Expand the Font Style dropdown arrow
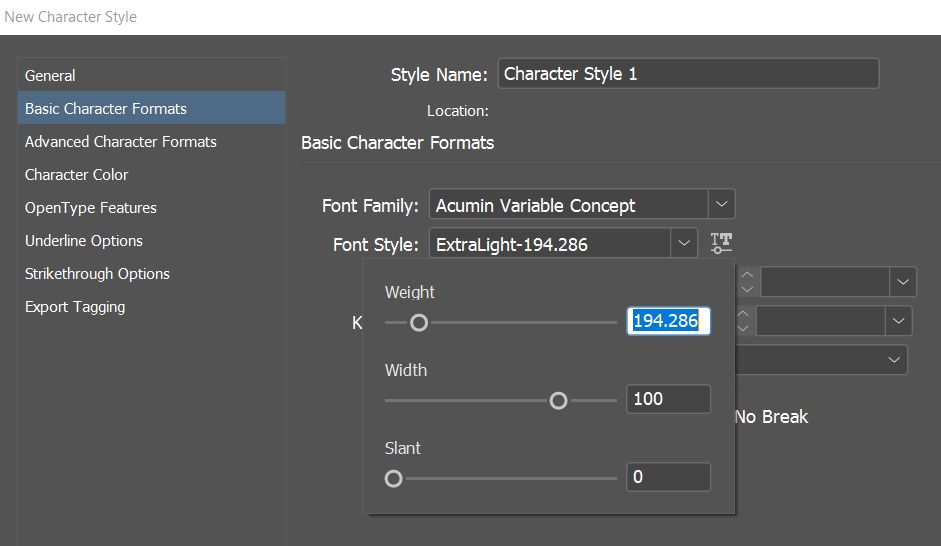The image size is (941, 546). (684, 243)
